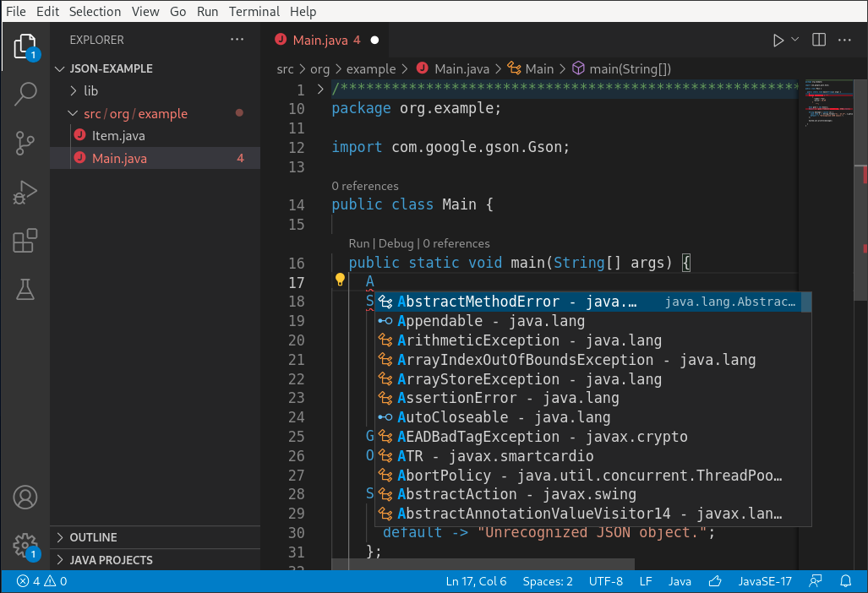Expand the lib folder
This screenshot has width=868, height=593.
[x=90, y=91]
